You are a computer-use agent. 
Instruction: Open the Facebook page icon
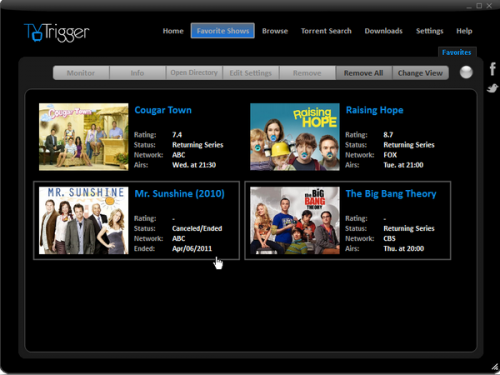(492, 69)
